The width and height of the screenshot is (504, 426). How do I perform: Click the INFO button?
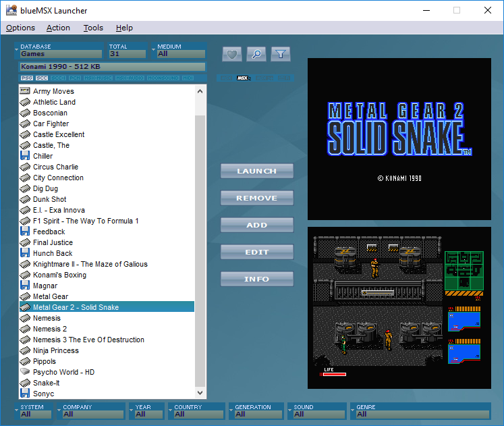click(x=257, y=279)
